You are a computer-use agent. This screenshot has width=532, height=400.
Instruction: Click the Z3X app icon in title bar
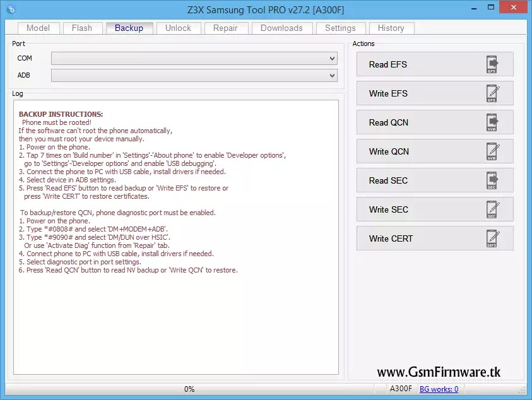(11, 9)
